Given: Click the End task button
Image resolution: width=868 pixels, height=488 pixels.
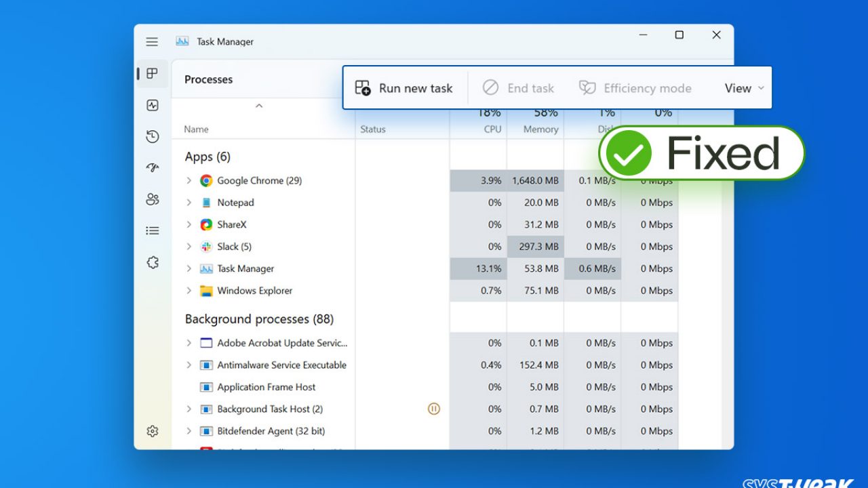Looking at the screenshot, I should [x=518, y=88].
